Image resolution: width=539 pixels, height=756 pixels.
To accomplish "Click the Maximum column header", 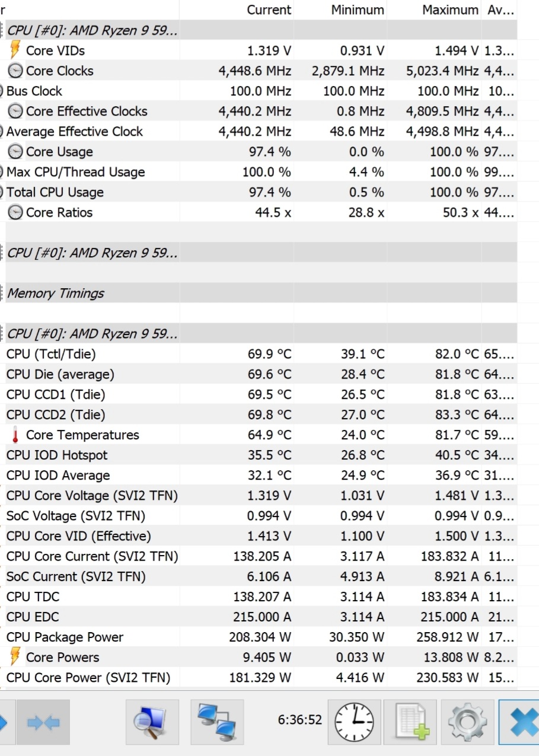I will coord(450,10).
